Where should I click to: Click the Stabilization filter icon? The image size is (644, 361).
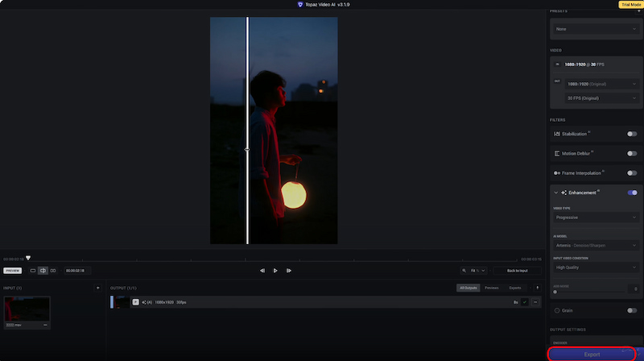coord(557,134)
